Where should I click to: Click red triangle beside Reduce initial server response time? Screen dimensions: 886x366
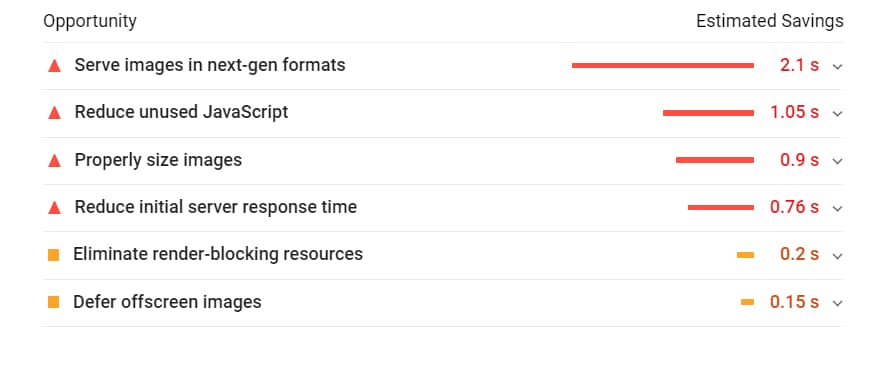pos(54,208)
